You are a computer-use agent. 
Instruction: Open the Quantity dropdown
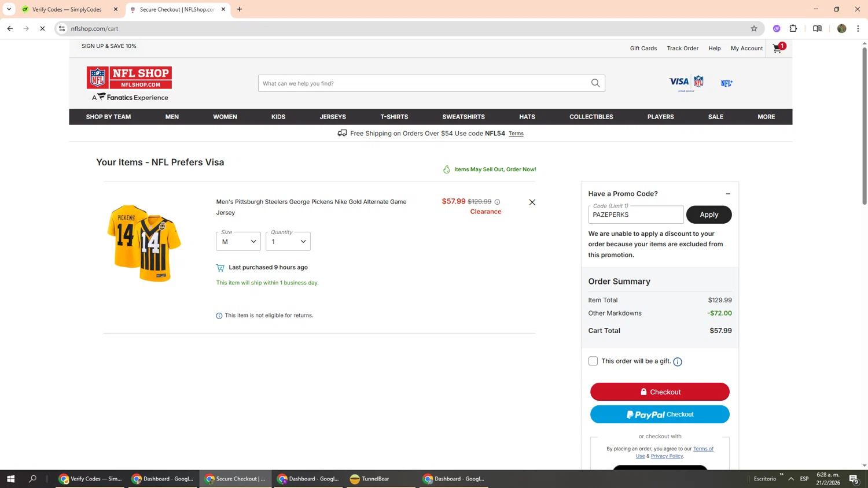click(x=288, y=241)
